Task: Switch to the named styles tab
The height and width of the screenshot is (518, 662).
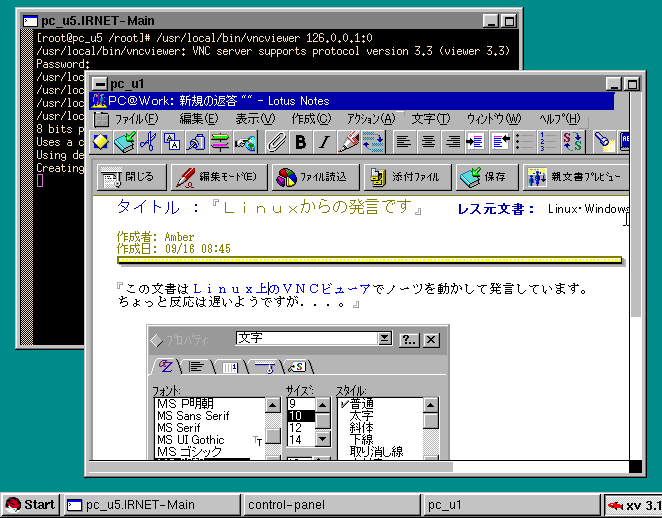Action: tap(299, 367)
